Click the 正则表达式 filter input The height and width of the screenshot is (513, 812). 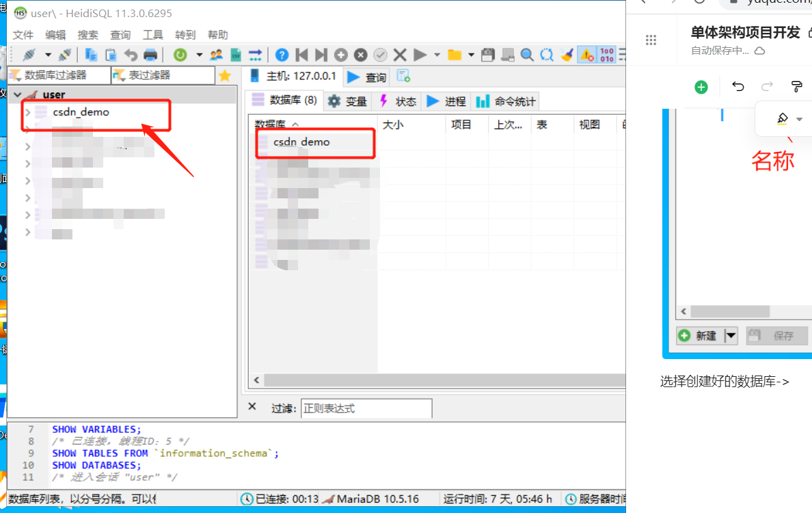tap(366, 408)
